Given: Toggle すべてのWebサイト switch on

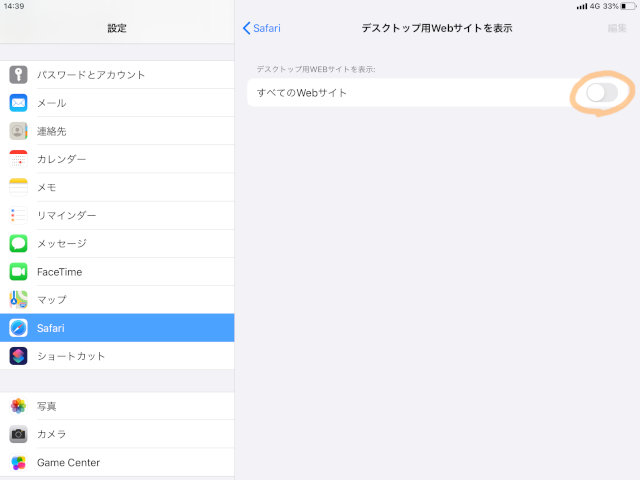Looking at the screenshot, I should (602, 93).
